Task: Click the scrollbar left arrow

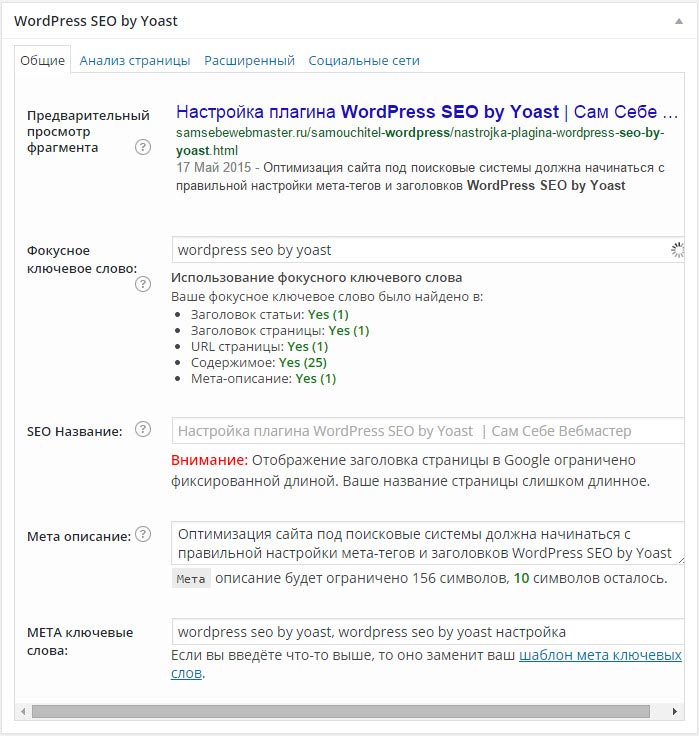Action: 23,711
